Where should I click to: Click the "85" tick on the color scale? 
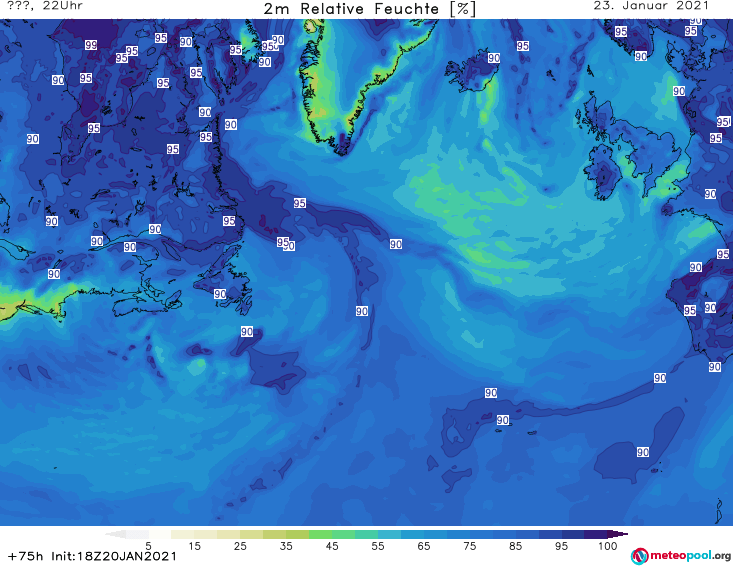[516, 546]
